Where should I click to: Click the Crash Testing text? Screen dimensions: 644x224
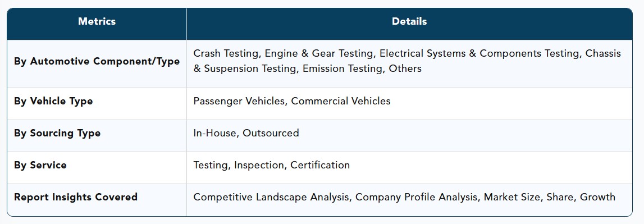226,54
